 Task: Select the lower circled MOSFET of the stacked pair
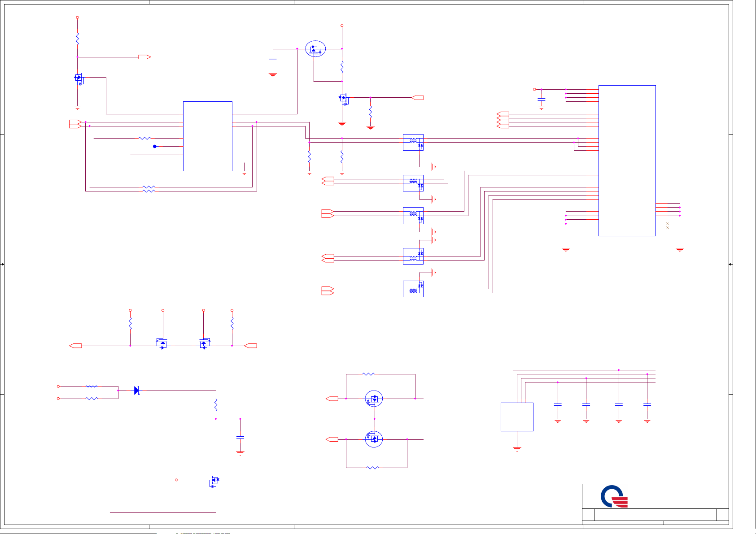374,439
